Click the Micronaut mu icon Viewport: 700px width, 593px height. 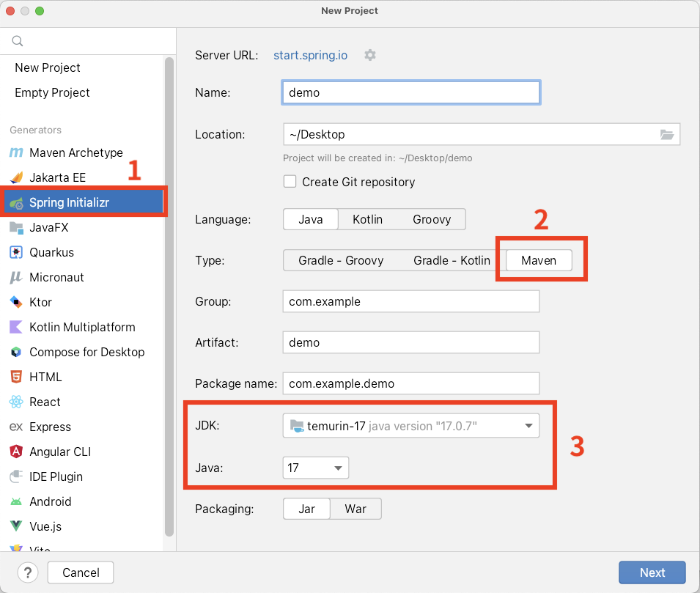coord(16,277)
